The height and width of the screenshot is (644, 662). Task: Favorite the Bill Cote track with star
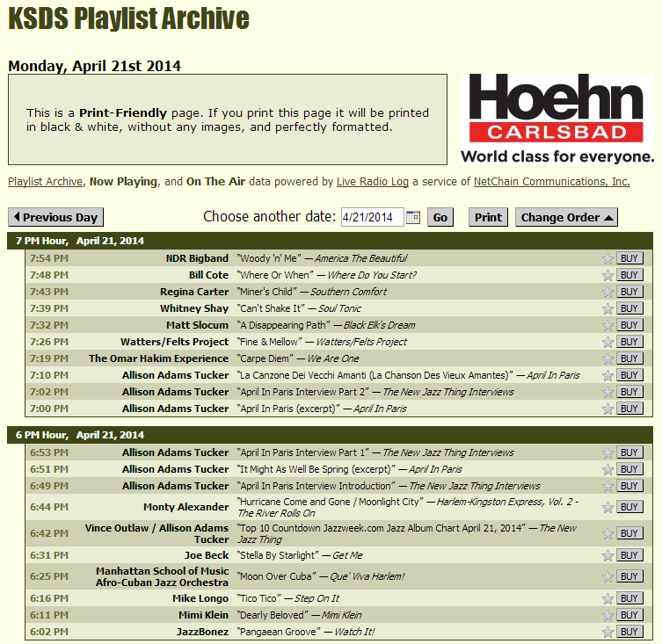[607, 275]
